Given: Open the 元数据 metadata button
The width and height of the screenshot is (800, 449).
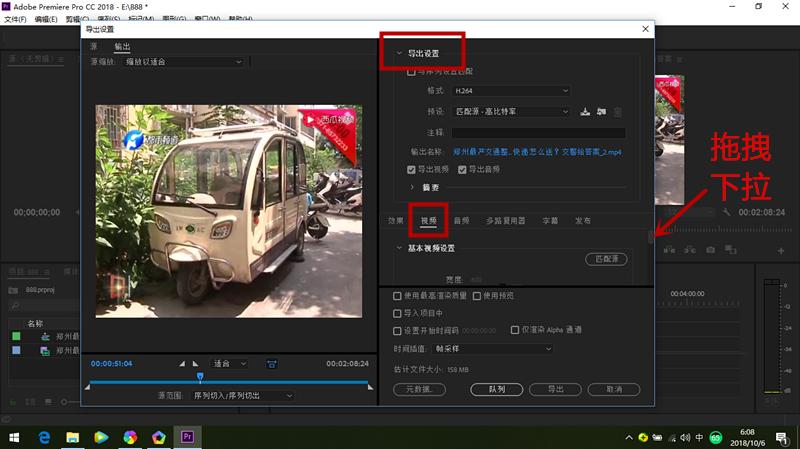Looking at the screenshot, I should tap(419, 389).
